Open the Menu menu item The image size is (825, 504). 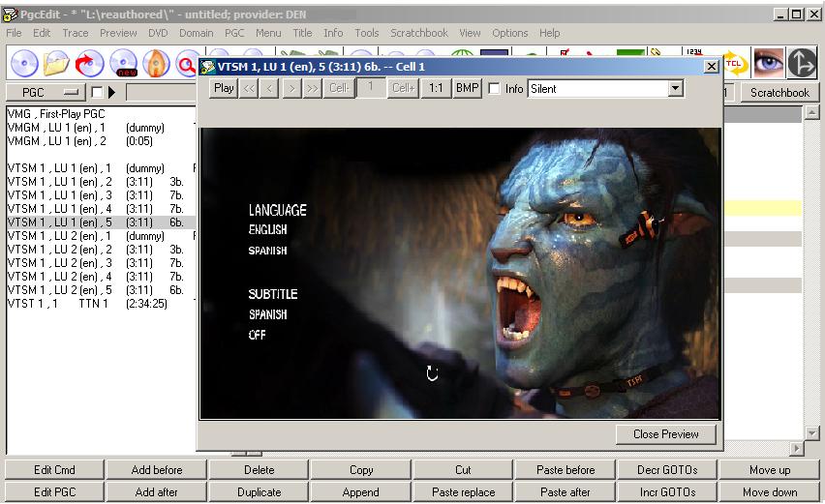tap(268, 33)
